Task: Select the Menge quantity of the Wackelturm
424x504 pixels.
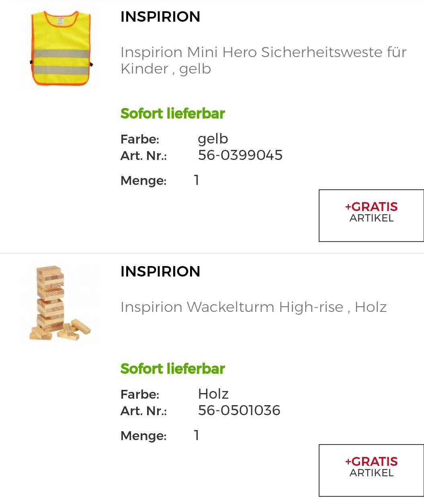Action: point(197,435)
